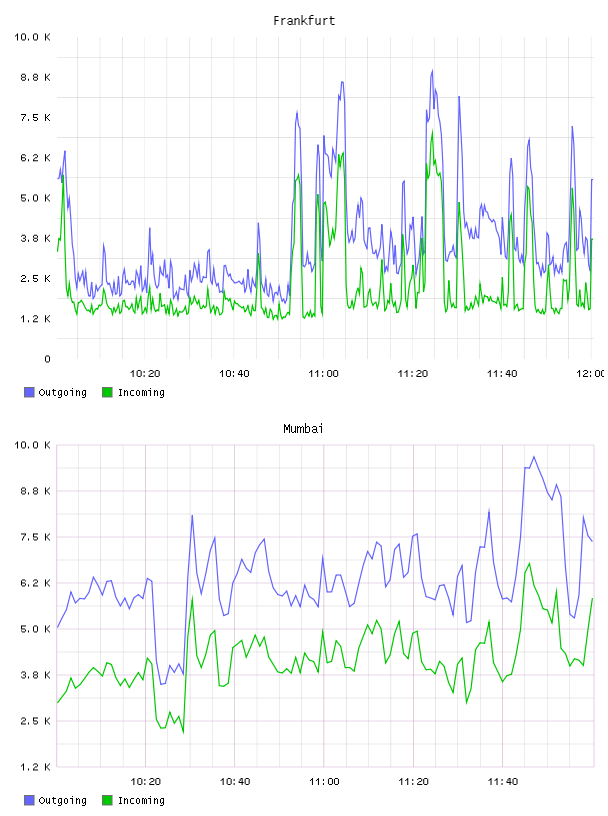Click 11:20 time label on Mumbai axis
This screenshot has height=816, width=608.
coord(413,782)
